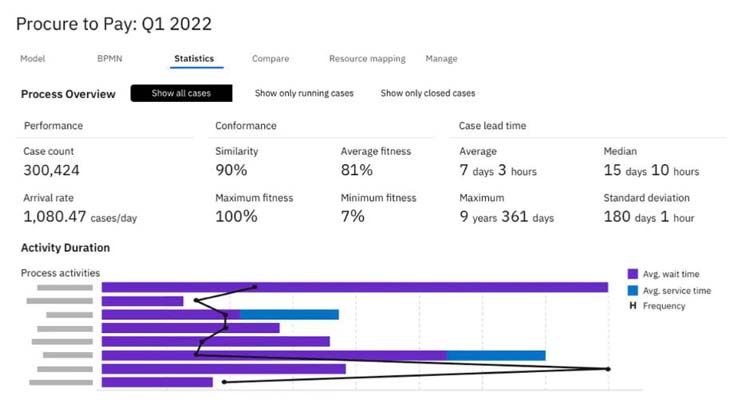Click the blue Avg. service time swatch

click(x=632, y=290)
